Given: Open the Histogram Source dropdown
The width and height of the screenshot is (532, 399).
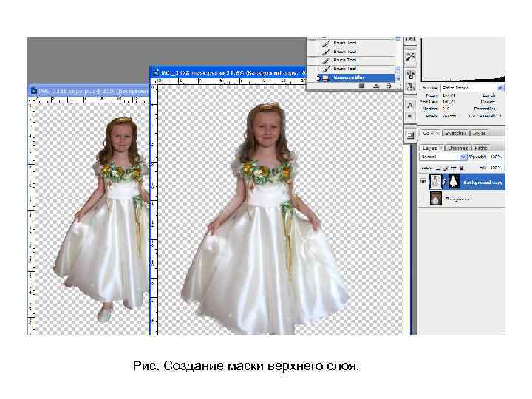Looking at the screenshot, I should pos(473,88).
